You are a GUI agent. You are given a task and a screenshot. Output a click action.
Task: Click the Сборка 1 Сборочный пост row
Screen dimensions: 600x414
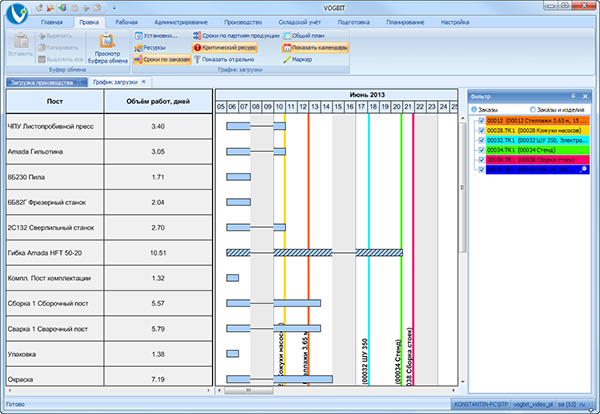pyautogui.click(x=109, y=303)
